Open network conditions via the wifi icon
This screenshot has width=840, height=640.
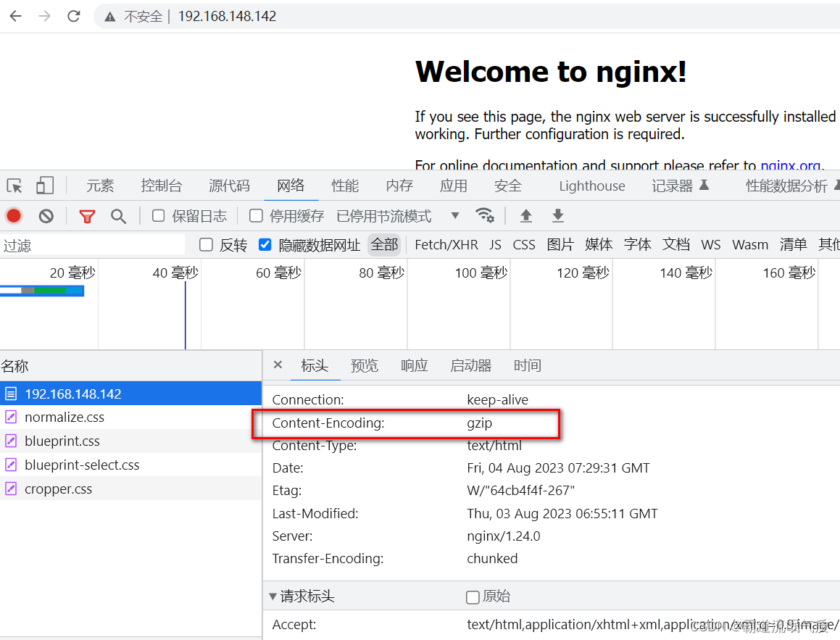coord(485,215)
